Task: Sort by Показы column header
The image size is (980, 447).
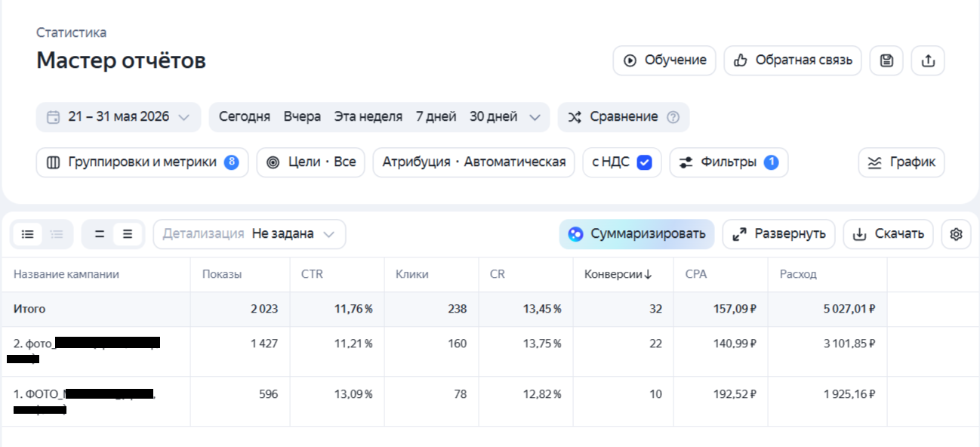Action: tap(222, 275)
